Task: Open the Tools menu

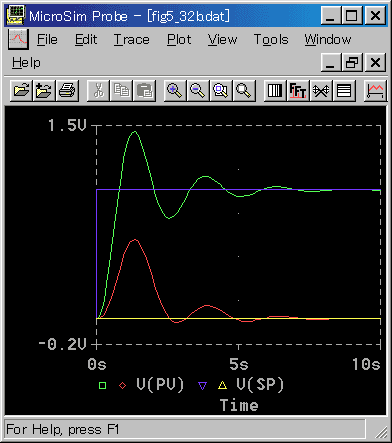Action: click(x=271, y=40)
